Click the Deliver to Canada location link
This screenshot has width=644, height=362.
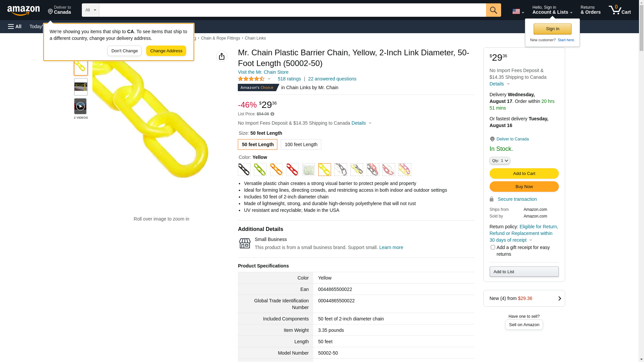tap(512, 139)
